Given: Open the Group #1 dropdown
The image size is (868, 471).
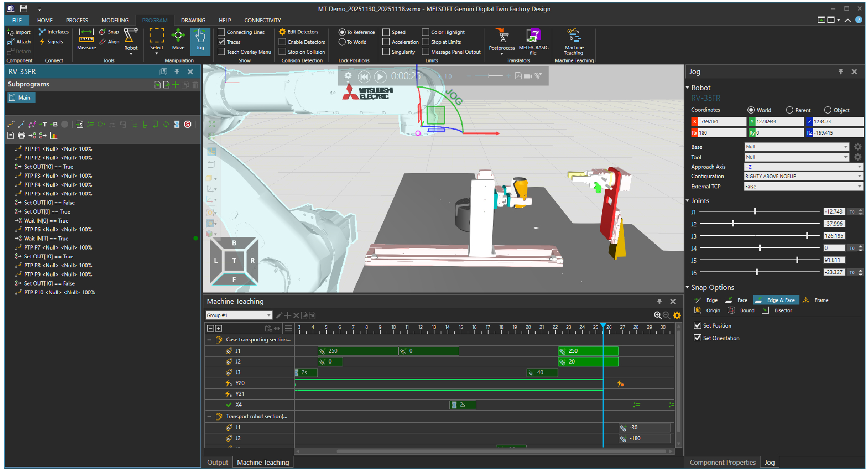Looking at the screenshot, I should click(239, 316).
